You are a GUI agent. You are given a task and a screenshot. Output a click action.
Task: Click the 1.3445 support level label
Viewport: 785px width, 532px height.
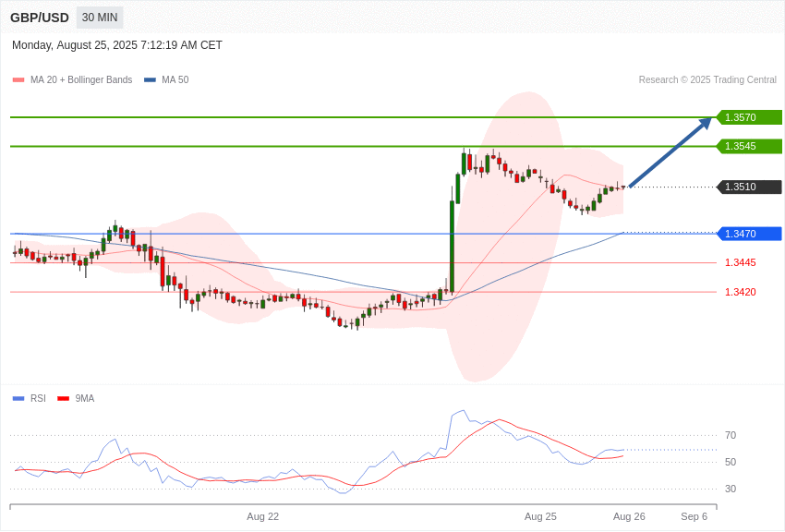[741, 262]
